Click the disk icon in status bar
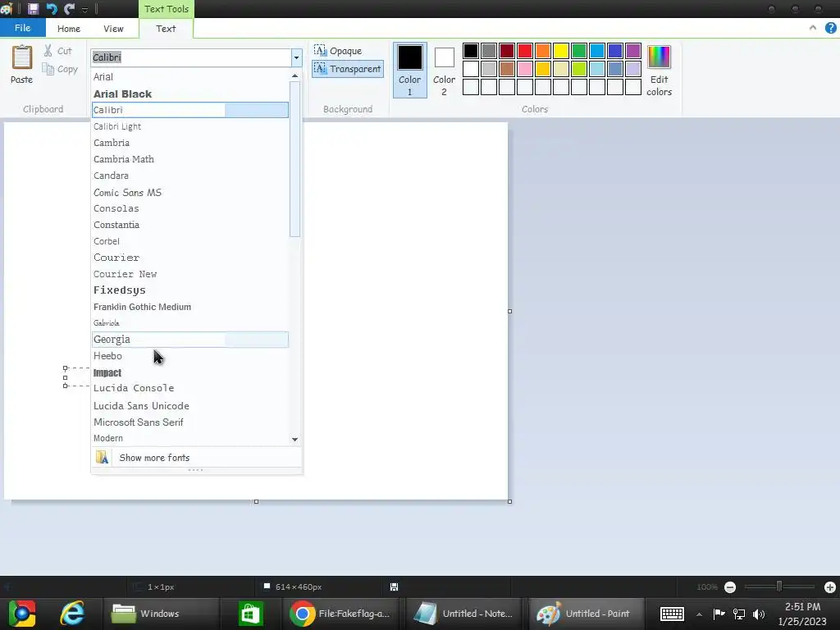 point(394,587)
